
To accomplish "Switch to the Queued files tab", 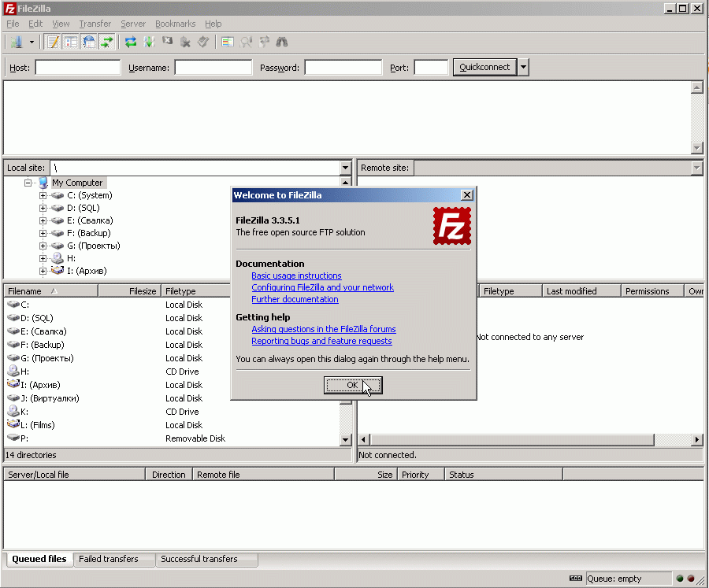I will 39,559.
